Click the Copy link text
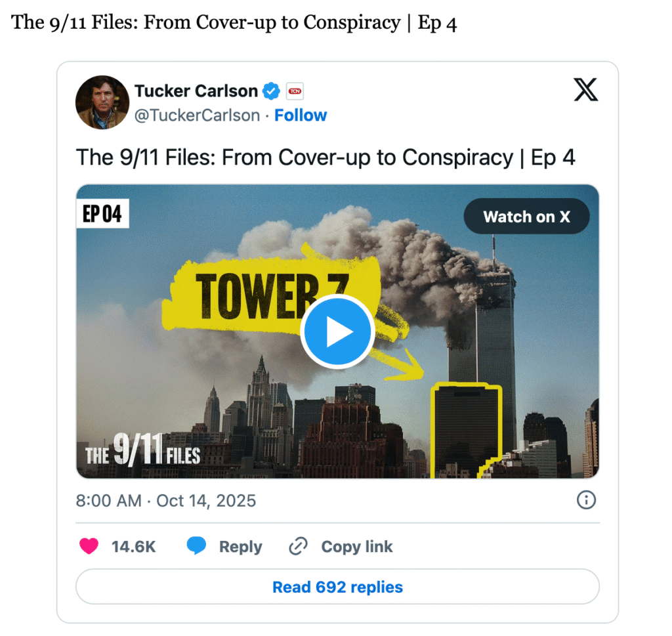This screenshot has height=636, width=672. (x=356, y=547)
